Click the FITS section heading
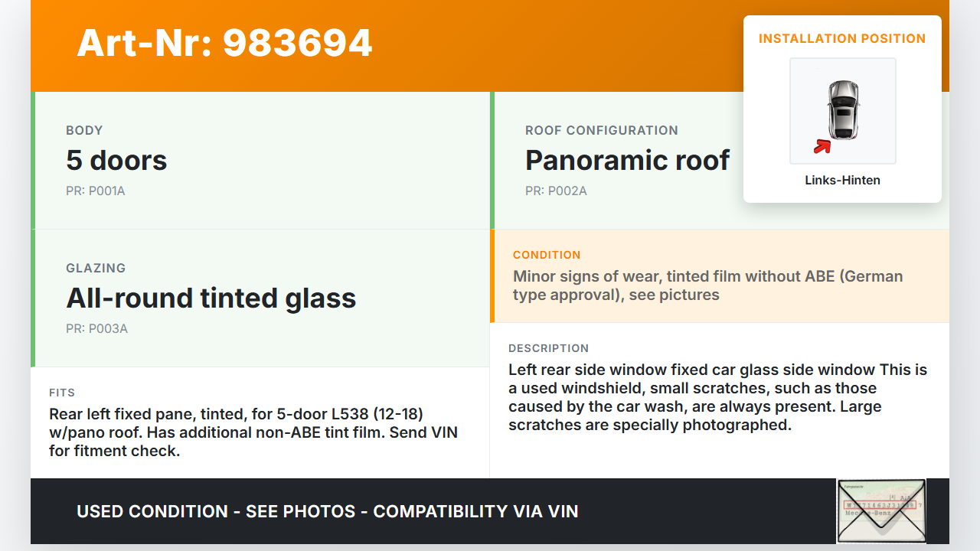This screenshot has width=980, height=551. click(x=62, y=393)
